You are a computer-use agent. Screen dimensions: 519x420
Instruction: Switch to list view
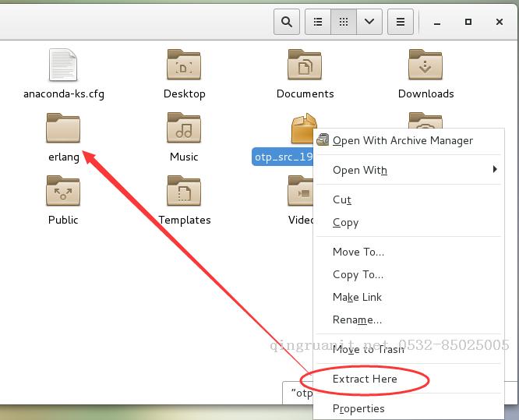pos(318,23)
